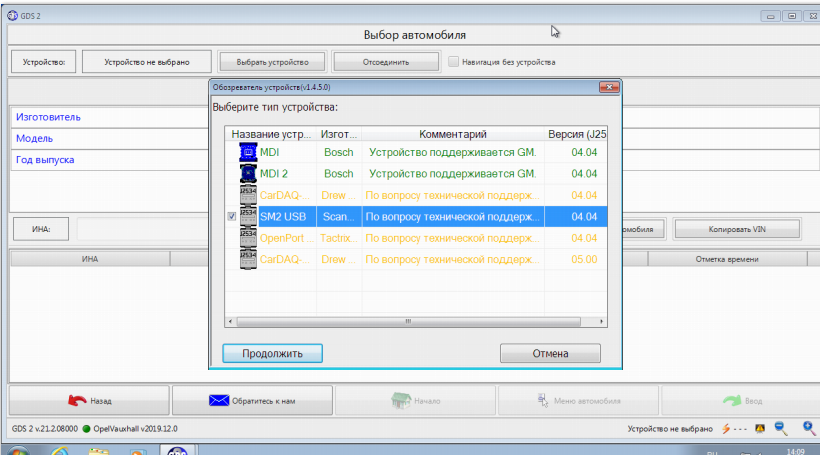This screenshot has height=460, width=820.
Task: Click the Модель row
Action: 109,139
